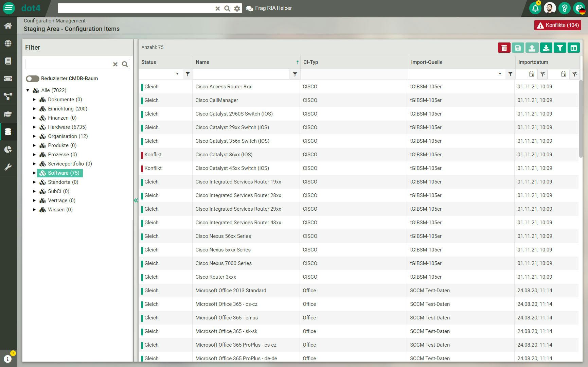Click the red trash delete button
The height and width of the screenshot is (367, 588).
[504, 48]
